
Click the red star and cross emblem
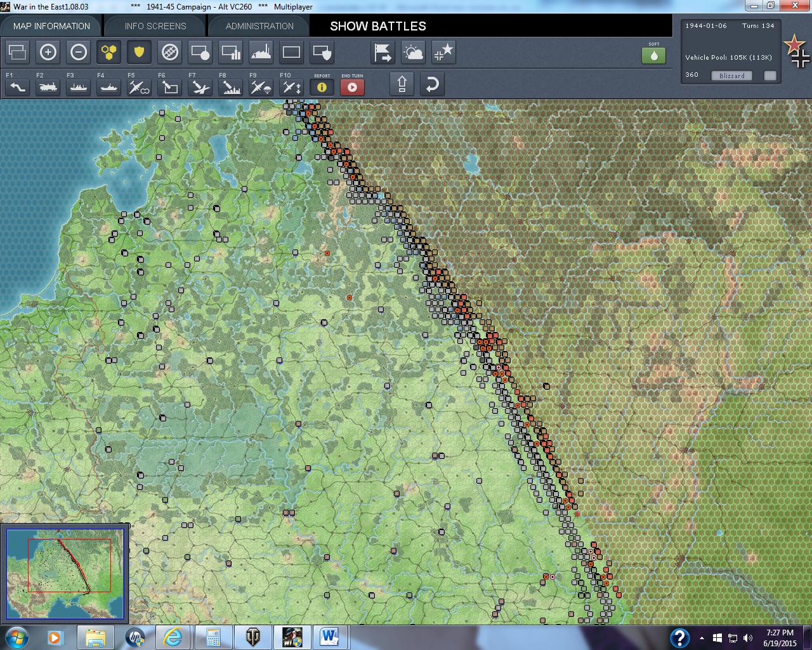click(x=797, y=52)
